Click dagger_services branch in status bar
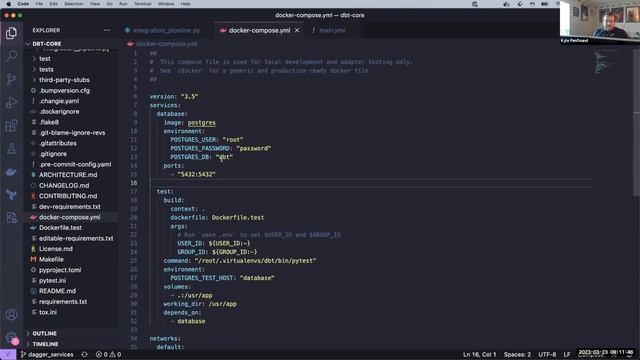 [x=47, y=354]
